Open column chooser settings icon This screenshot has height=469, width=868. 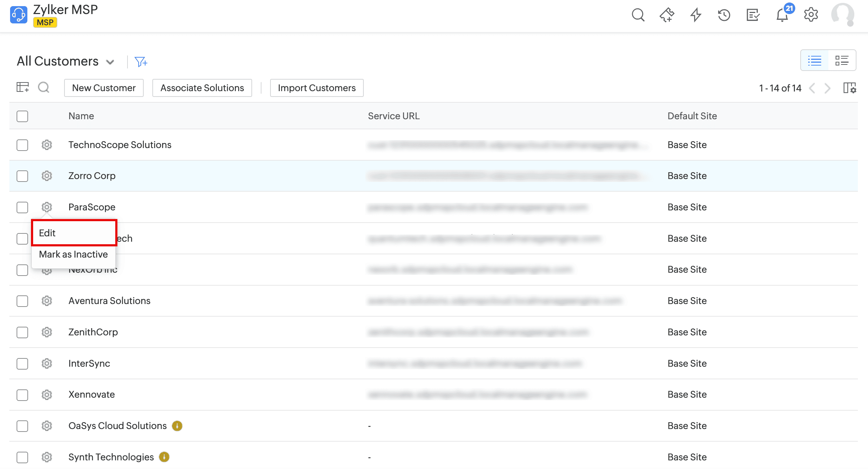[x=850, y=88]
